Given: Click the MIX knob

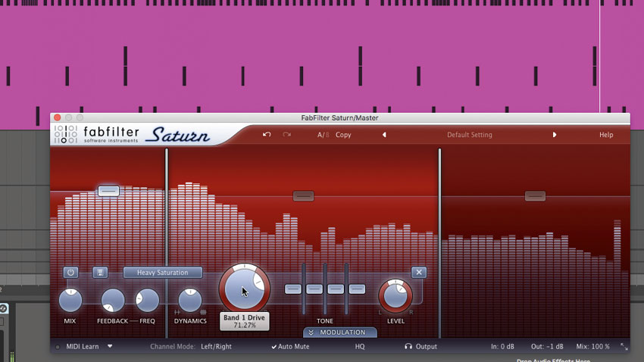Looking at the screenshot, I should (70, 301).
